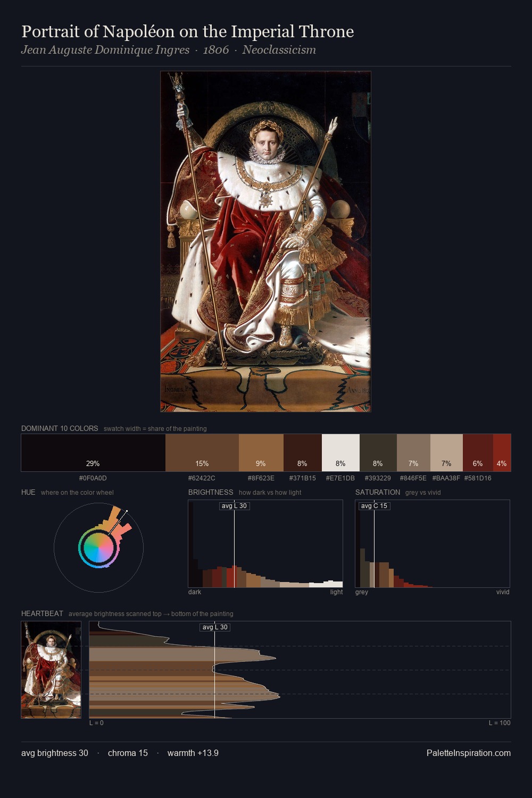Choose the 9% tan brown swatch
Screen dimensions: 532x798
[x=261, y=453]
